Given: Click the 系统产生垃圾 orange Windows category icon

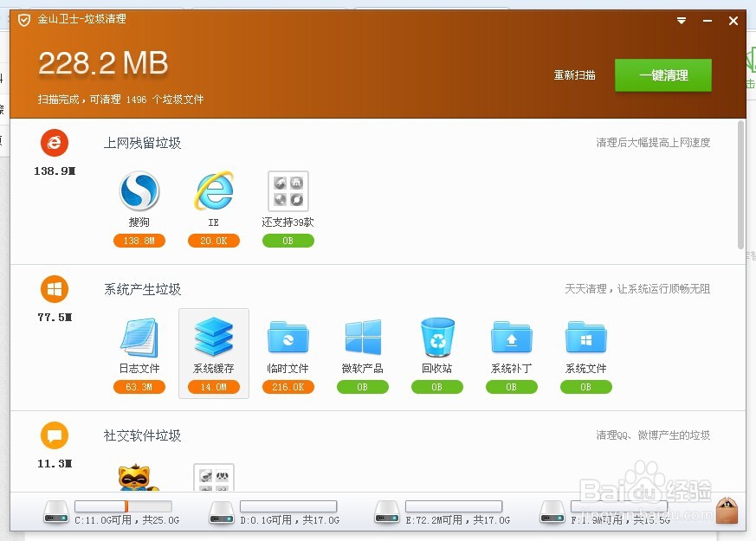Looking at the screenshot, I should coord(55,289).
